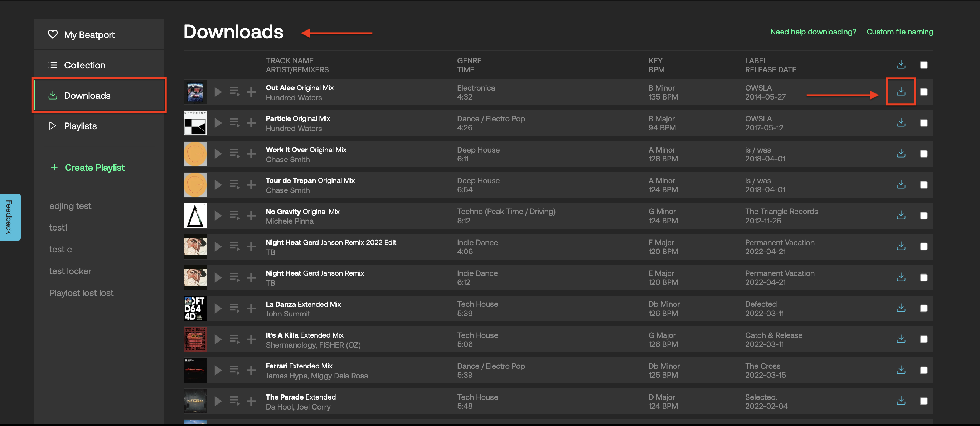The height and width of the screenshot is (426, 980).
Task: Check the Tour de Trepan row checkbox
Action: pyautogui.click(x=923, y=185)
